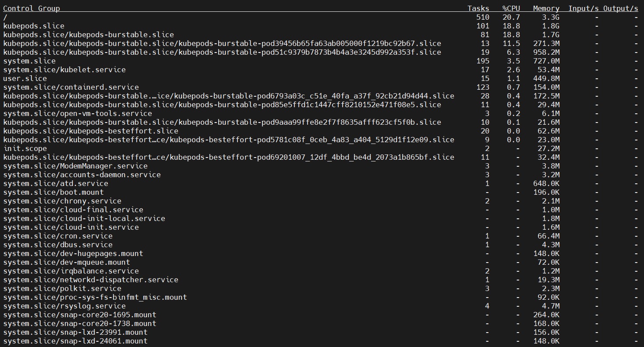Select the root "/" control group row
This screenshot has width=644, height=347.
click(x=5, y=17)
